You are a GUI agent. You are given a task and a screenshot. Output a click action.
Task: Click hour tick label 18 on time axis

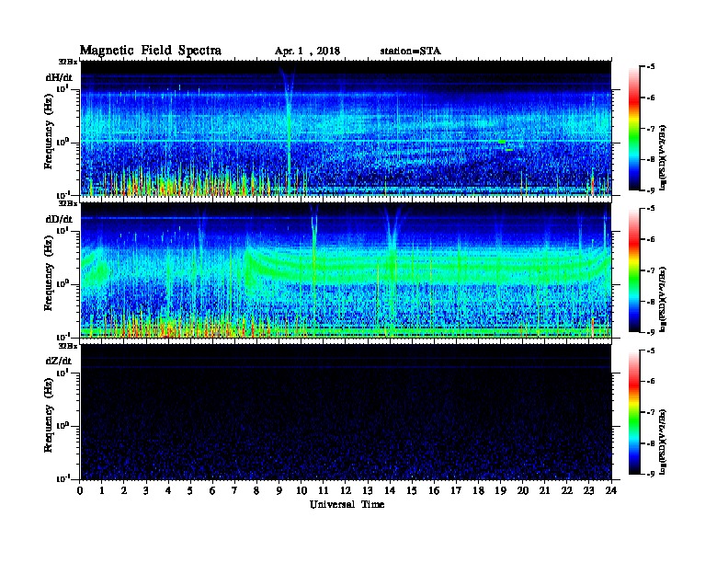(x=478, y=490)
